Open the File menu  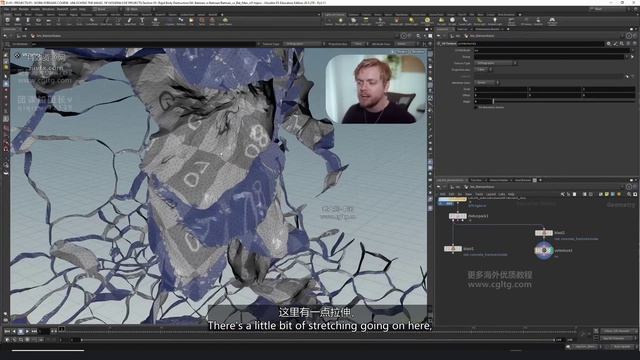[x=7, y=9]
